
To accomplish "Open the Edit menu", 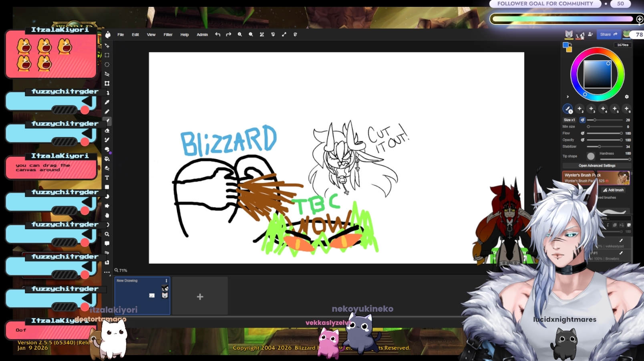I will pyautogui.click(x=135, y=34).
